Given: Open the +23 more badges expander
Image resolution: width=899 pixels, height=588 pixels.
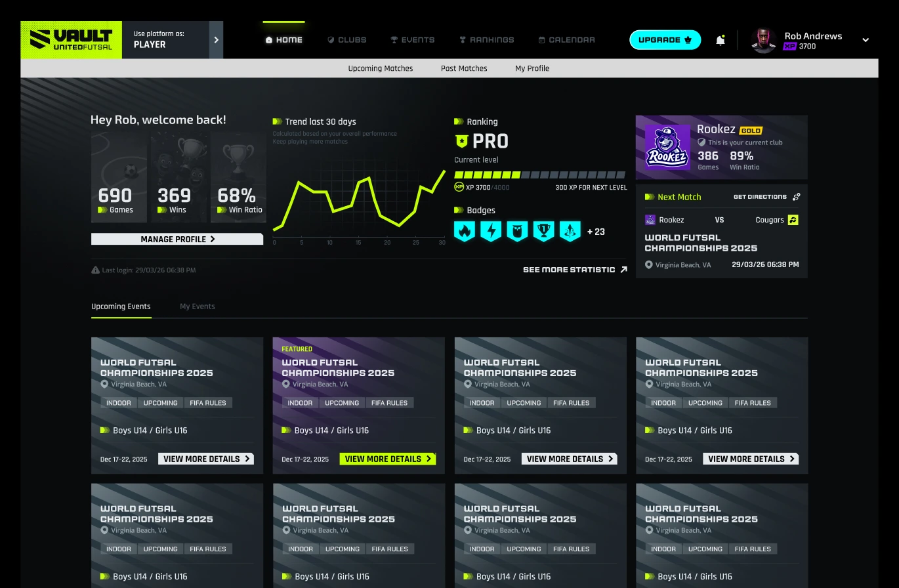Looking at the screenshot, I should click(x=596, y=232).
